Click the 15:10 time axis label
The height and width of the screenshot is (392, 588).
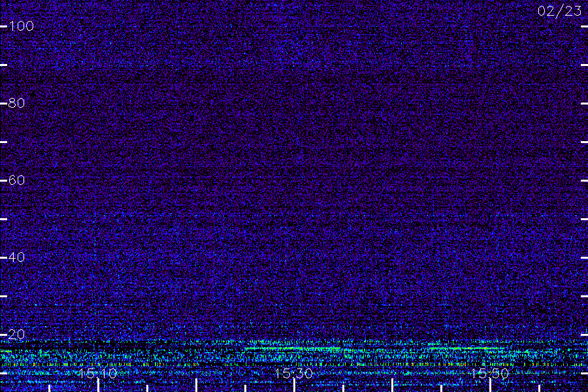[98, 373]
